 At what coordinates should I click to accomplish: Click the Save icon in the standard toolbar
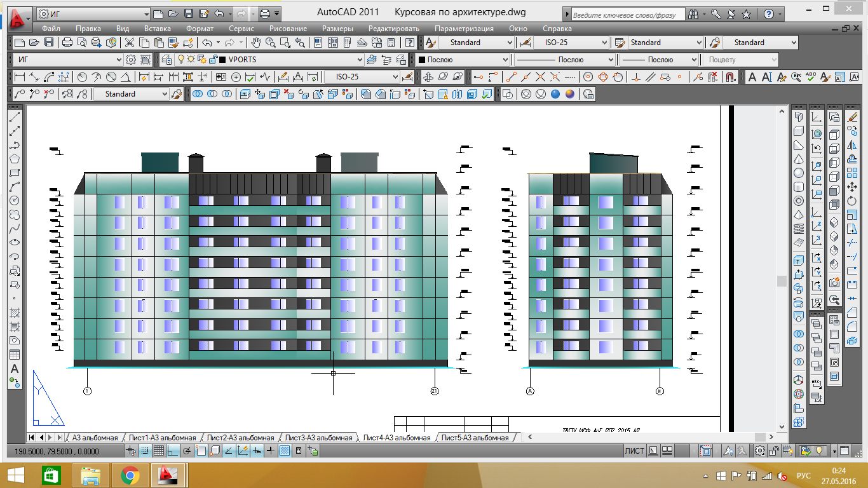[48, 43]
